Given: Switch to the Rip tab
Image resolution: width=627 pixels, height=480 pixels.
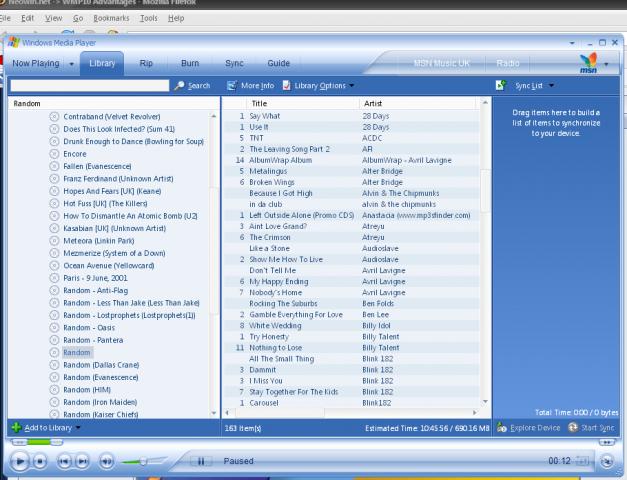Looking at the screenshot, I should click(146, 63).
